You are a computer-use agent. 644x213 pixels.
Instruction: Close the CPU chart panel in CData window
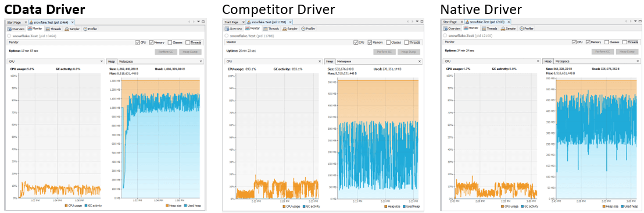pos(102,61)
